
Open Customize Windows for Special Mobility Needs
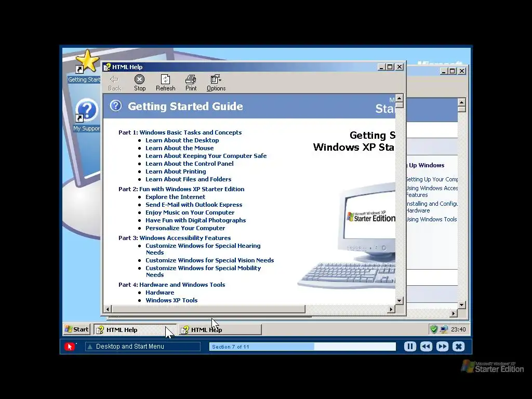[x=203, y=271]
